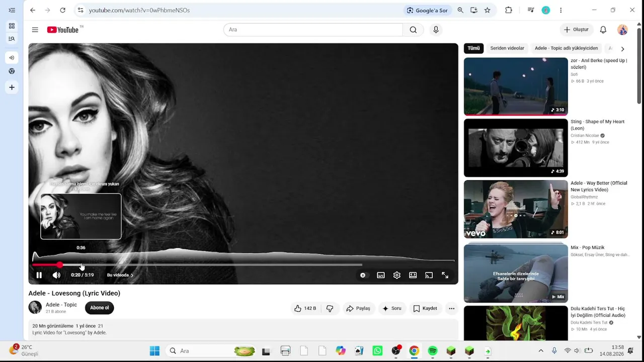
Task: Show more filter chips with the arrow
Action: coord(622,49)
